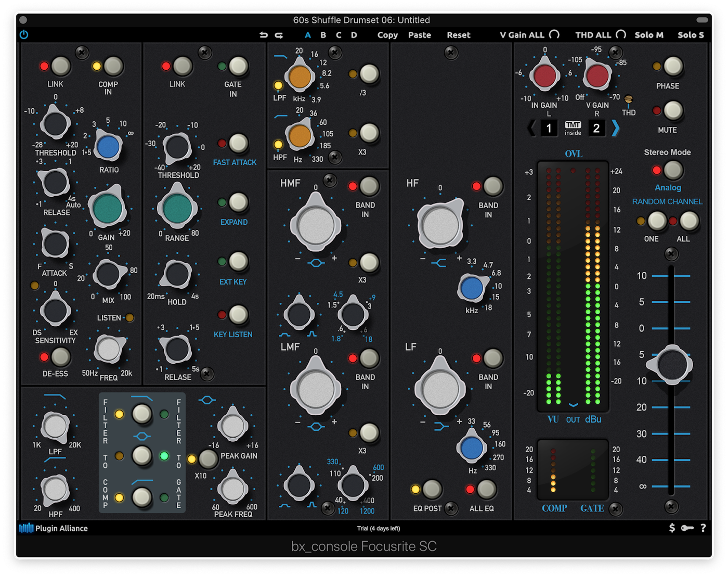The height and width of the screenshot is (576, 728).
Task: Click the teal gate RANGE knob
Action: click(x=177, y=208)
